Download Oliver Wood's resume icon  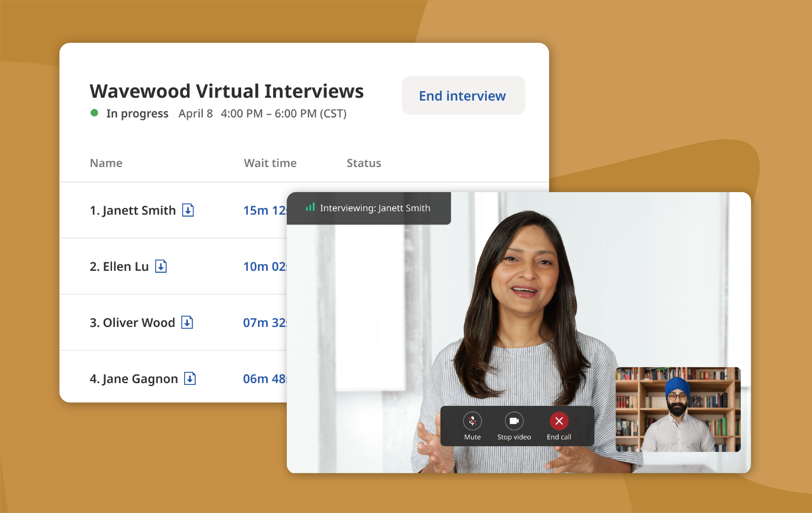click(187, 323)
